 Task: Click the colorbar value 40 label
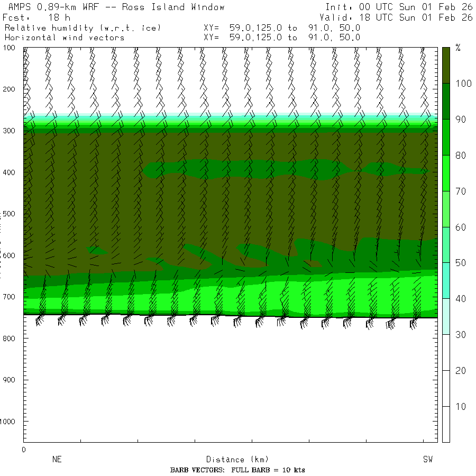pos(461,299)
